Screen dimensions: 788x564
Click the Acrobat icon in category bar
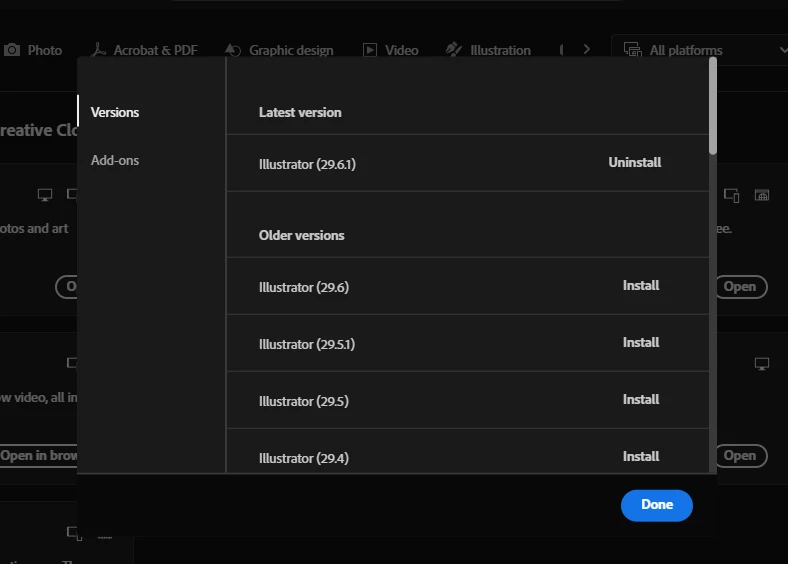click(x=98, y=50)
